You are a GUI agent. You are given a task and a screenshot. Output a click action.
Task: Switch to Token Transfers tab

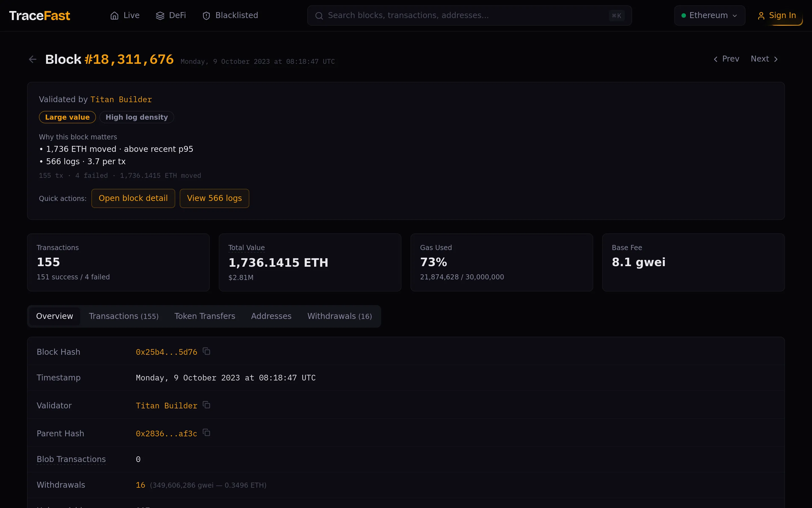point(205,316)
